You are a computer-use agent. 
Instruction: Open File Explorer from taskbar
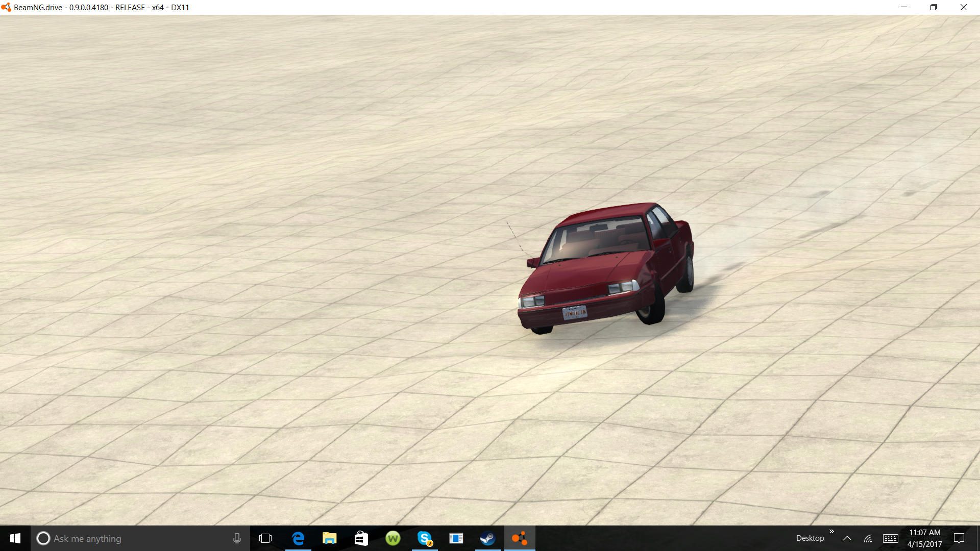pos(330,538)
